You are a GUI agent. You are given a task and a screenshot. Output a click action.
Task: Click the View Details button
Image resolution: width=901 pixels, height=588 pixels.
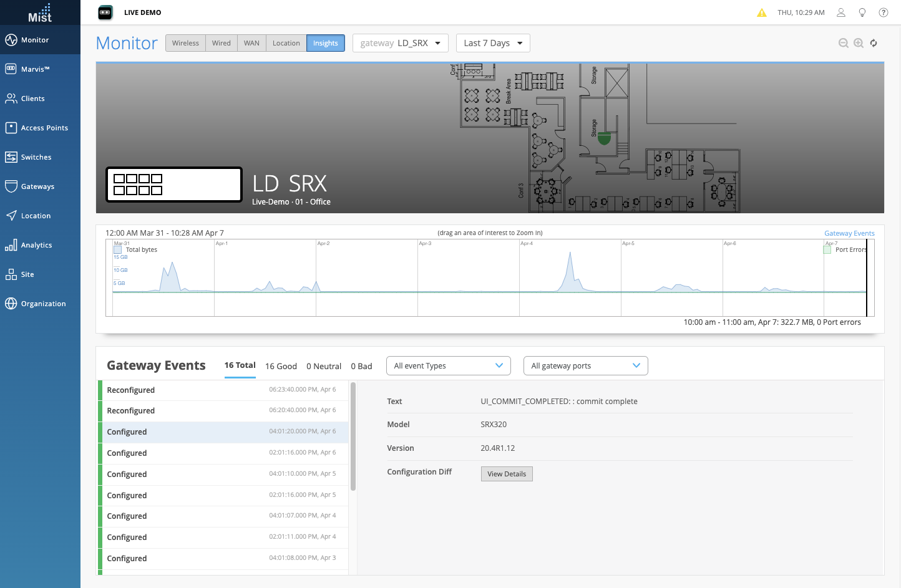click(507, 474)
